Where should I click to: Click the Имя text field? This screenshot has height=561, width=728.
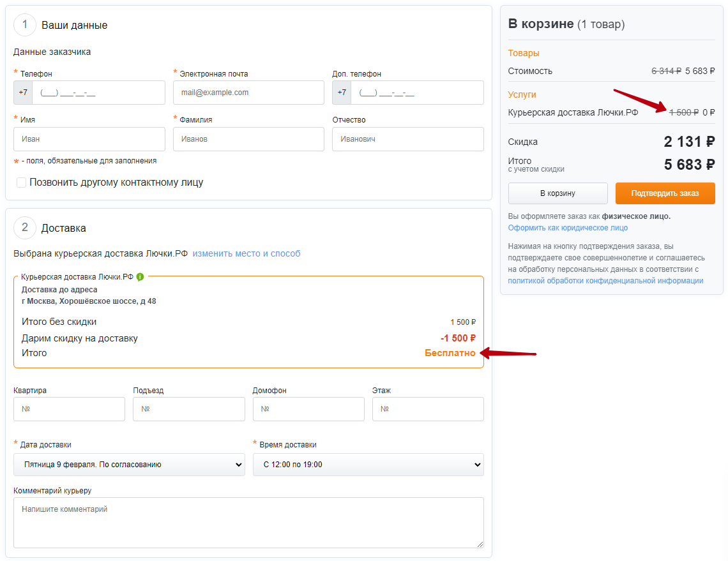[x=89, y=139]
